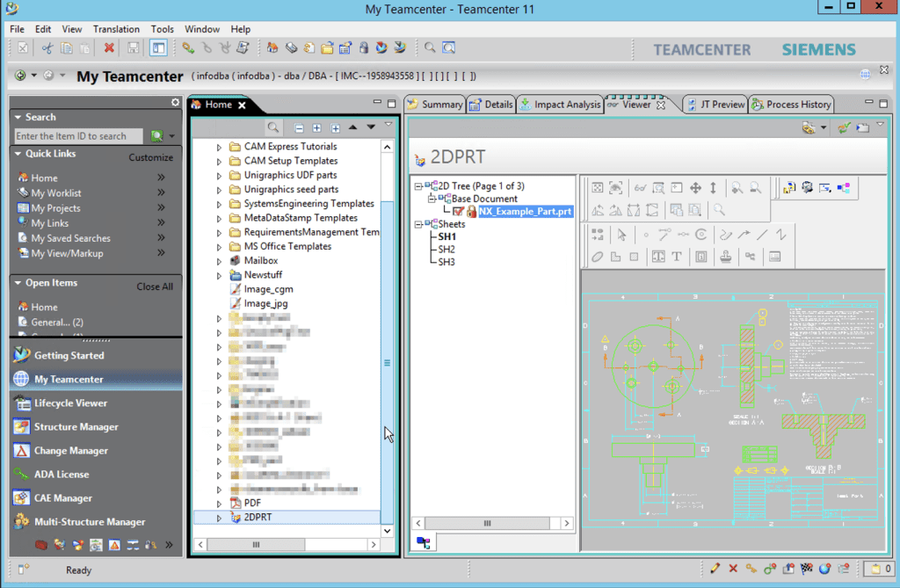Open search using the magnifier toolbar icon

pos(429,48)
